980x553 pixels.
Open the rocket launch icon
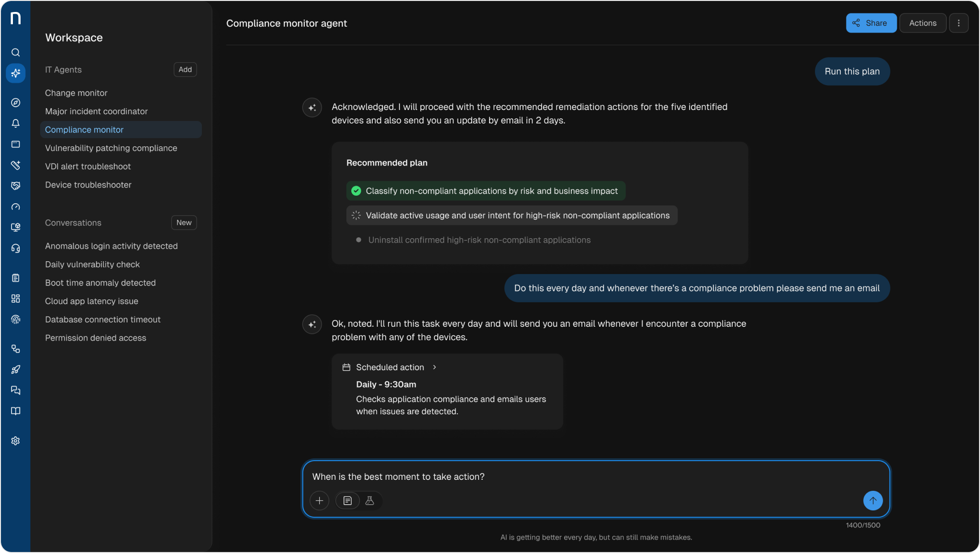click(x=16, y=370)
